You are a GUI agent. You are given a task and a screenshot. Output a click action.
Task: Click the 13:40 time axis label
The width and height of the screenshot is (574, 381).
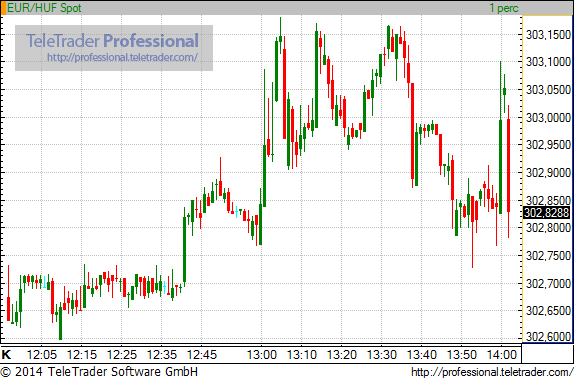[x=422, y=355]
